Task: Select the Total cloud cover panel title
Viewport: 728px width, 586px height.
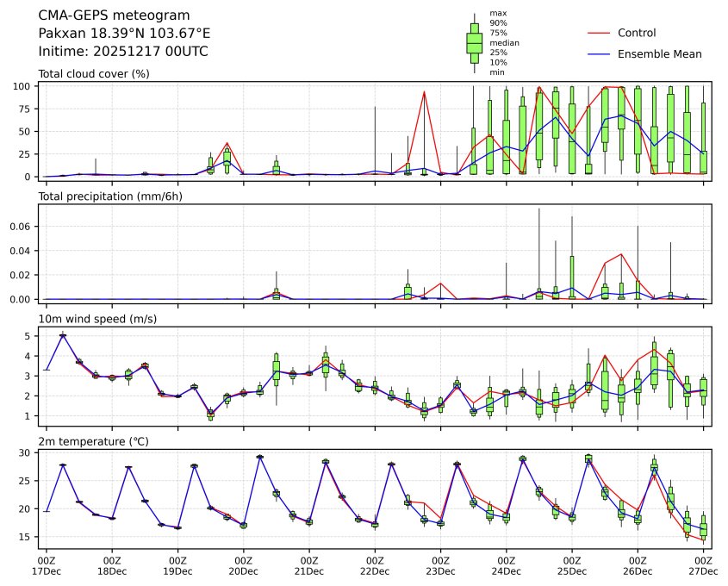Action: pyautogui.click(x=94, y=73)
